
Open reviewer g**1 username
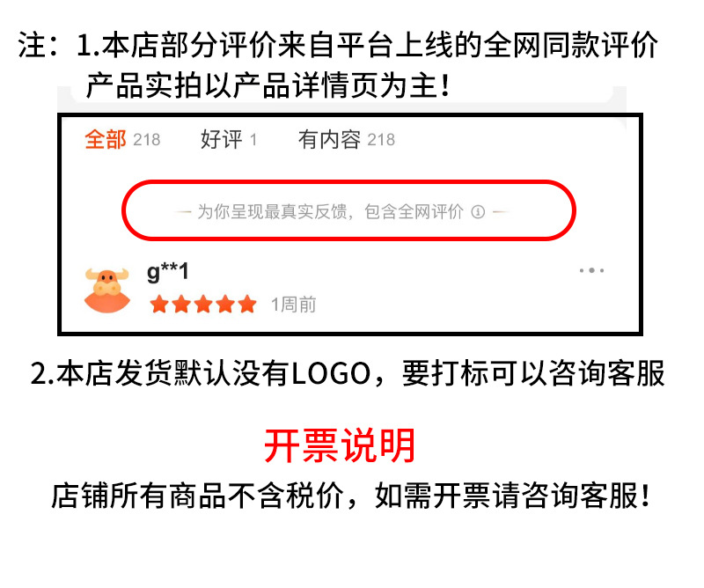point(167,272)
